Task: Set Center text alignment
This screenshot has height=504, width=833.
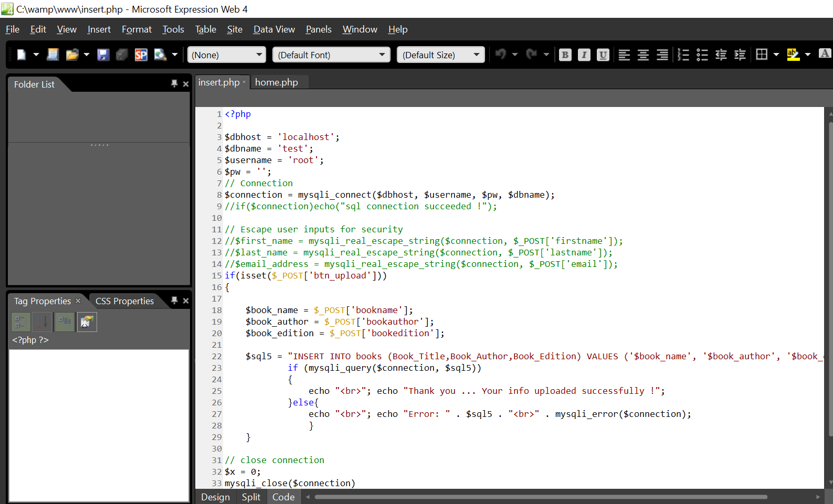Action: tap(643, 55)
